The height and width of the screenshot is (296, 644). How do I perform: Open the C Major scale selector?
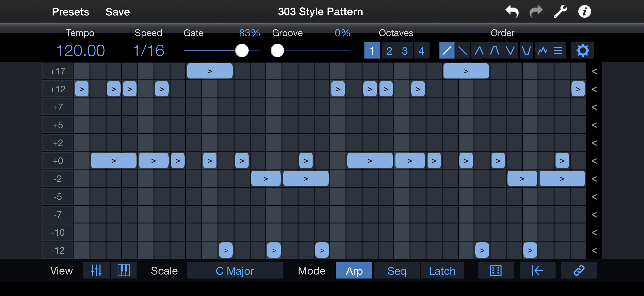[x=235, y=270]
